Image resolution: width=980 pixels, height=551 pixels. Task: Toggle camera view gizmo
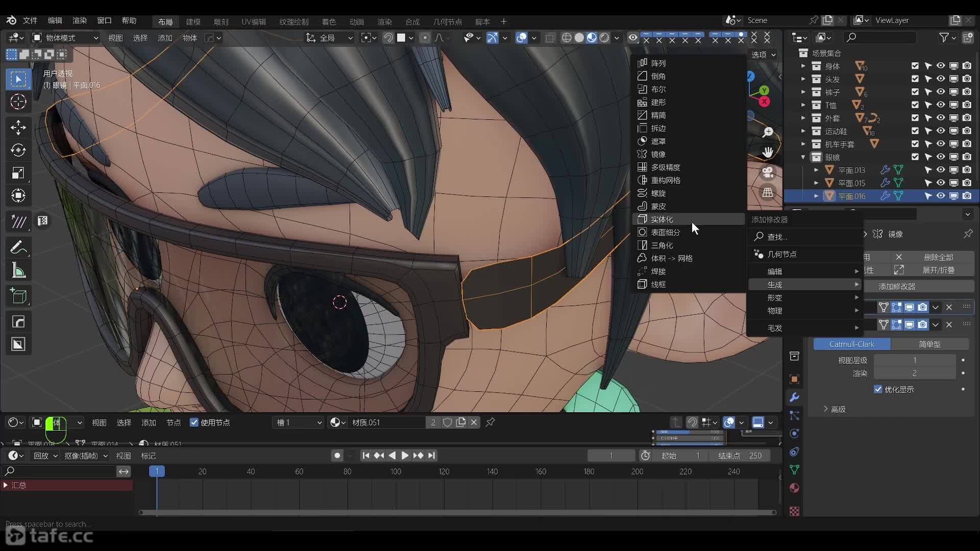pos(768,172)
